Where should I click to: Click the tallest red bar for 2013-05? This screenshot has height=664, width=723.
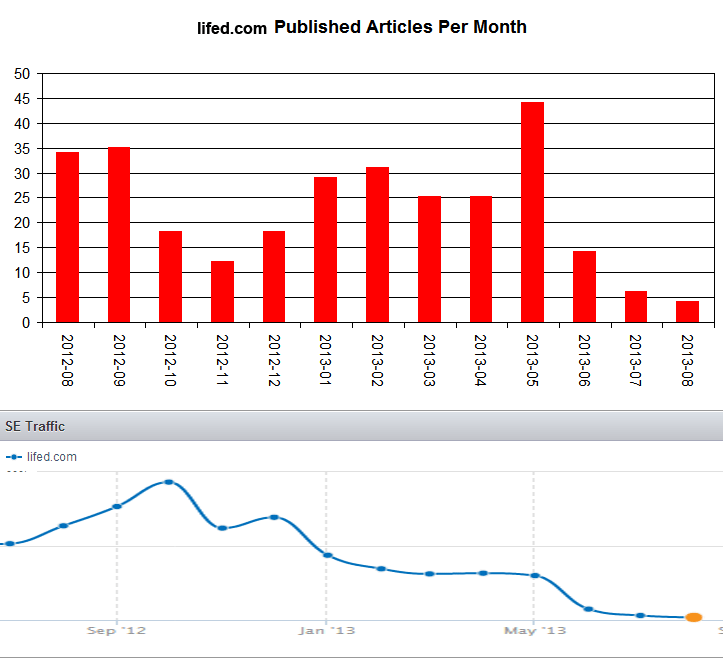tap(533, 212)
